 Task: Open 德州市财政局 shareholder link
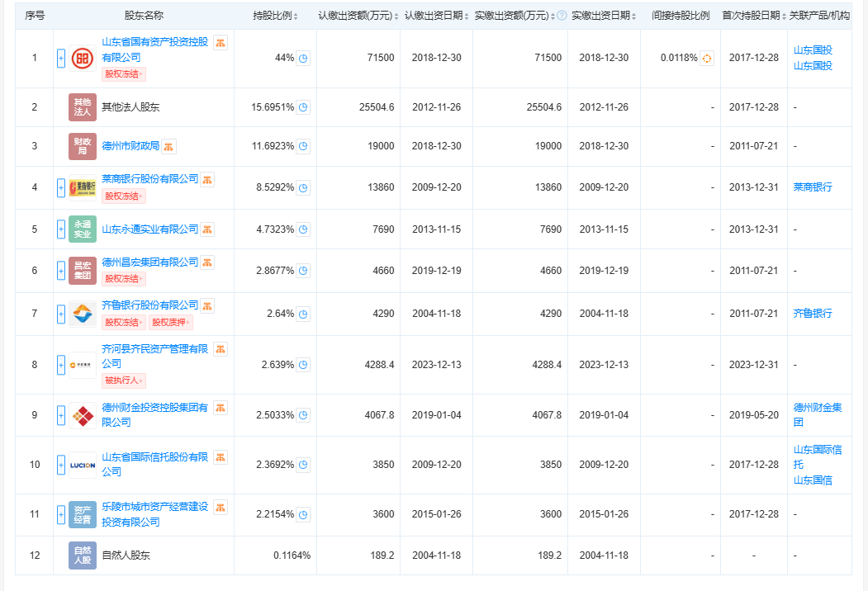tap(130, 146)
